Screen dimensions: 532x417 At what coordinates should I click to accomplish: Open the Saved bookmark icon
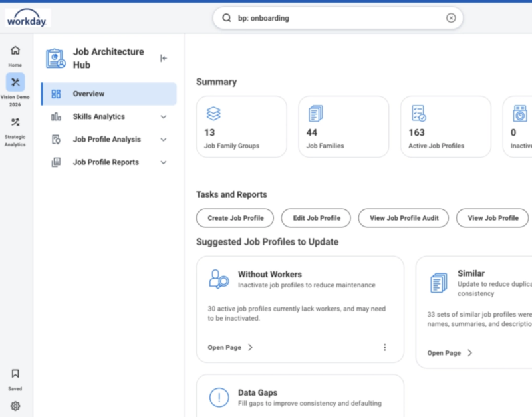click(15, 374)
